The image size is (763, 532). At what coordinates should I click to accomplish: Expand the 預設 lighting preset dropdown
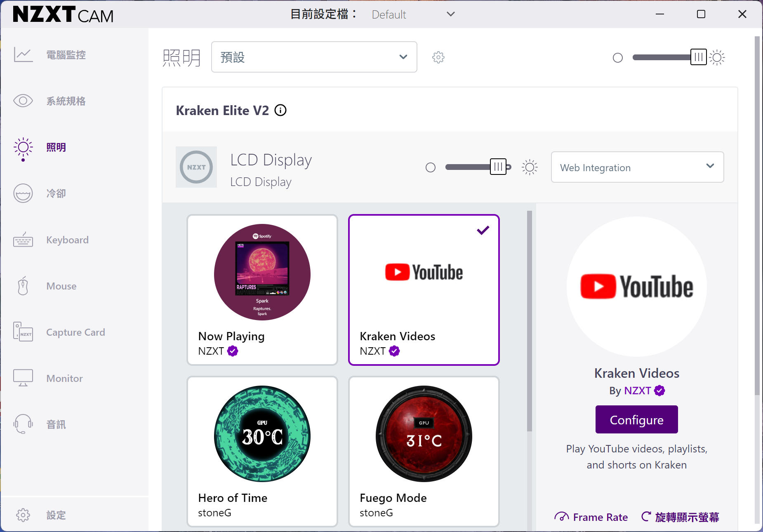(314, 57)
